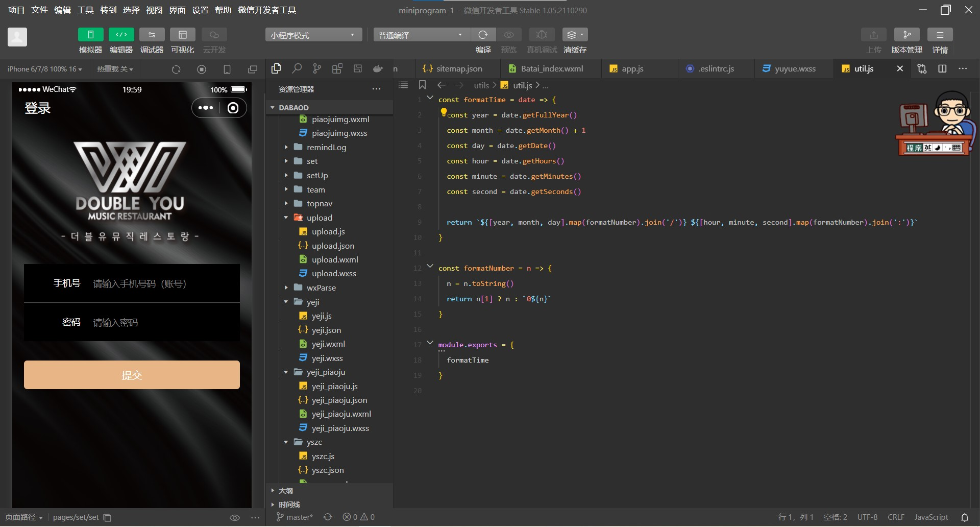Collapse the formatTime function fold arrow
The image size is (980, 527).
tap(430, 98)
